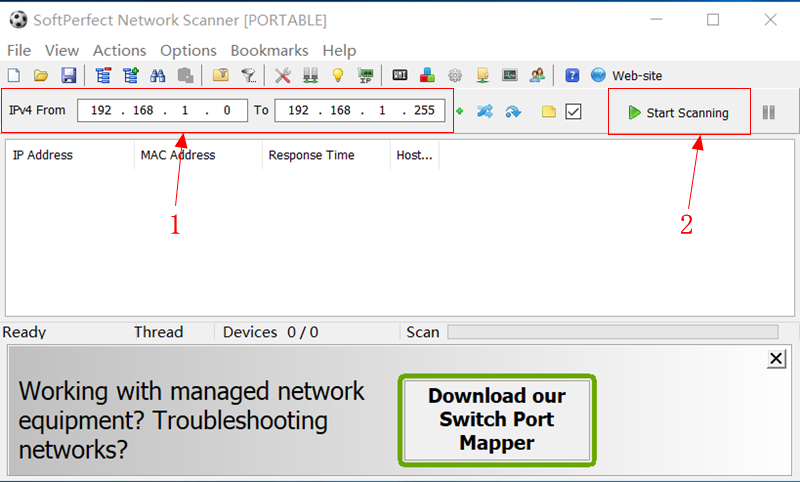Click the Open folder toolbar icon
This screenshot has width=800, height=482.
(x=41, y=75)
